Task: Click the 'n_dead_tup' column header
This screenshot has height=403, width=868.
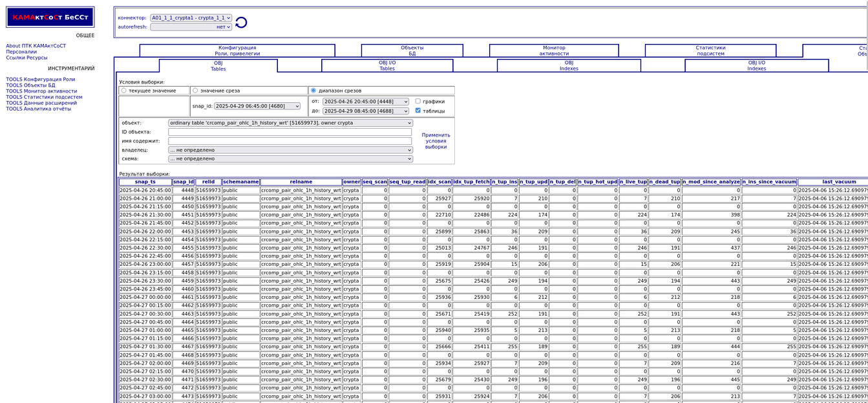Action: (664, 182)
